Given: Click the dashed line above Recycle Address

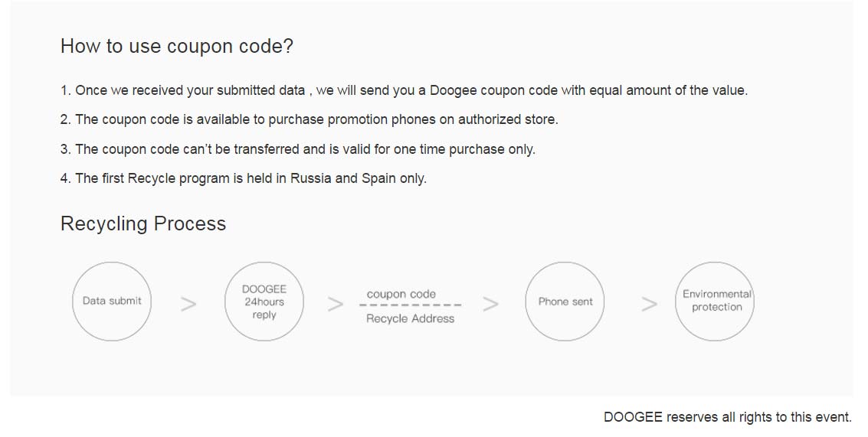Looking at the screenshot, I should (x=411, y=306).
